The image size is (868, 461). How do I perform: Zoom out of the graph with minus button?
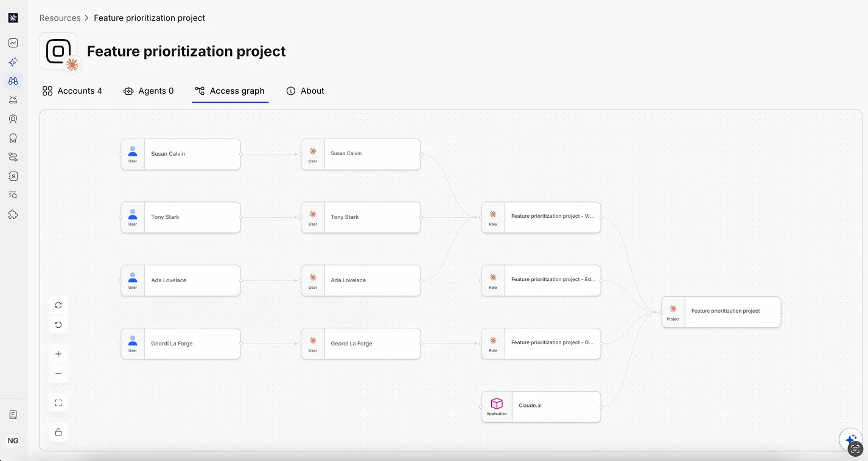click(58, 373)
